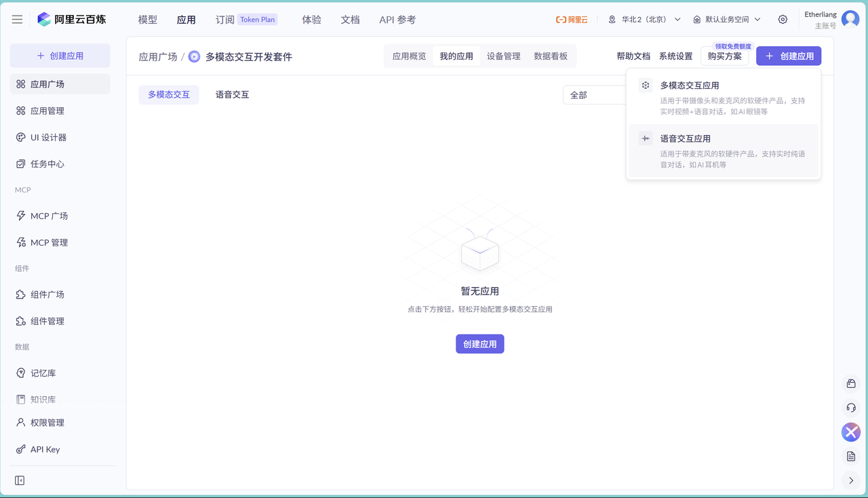Screen dimensions: 868x498
Task: Open the 全部 filter dropdown
Action: [x=594, y=95]
